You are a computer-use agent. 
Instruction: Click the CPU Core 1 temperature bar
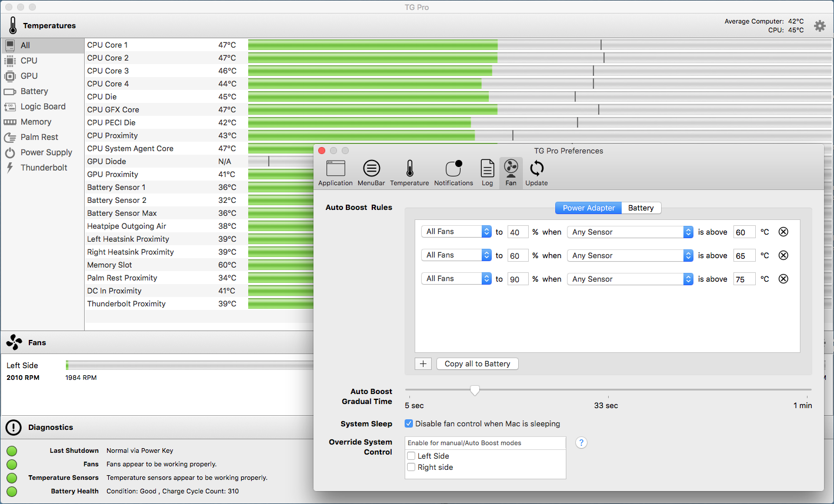coord(540,45)
